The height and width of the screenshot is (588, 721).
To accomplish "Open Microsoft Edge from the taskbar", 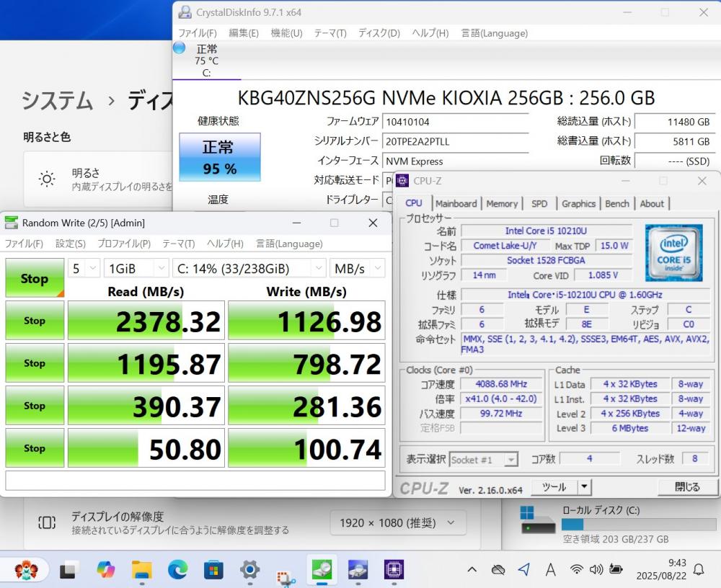I will (177, 570).
